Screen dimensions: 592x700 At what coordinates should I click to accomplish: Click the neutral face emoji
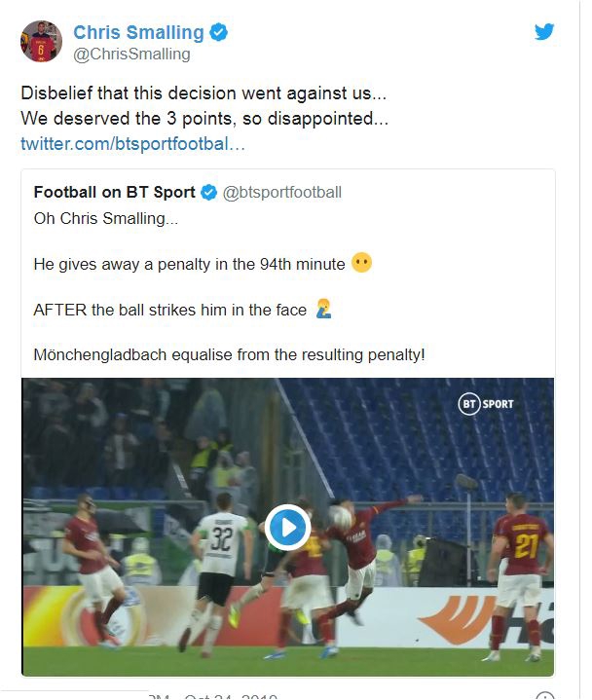click(x=361, y=263)
